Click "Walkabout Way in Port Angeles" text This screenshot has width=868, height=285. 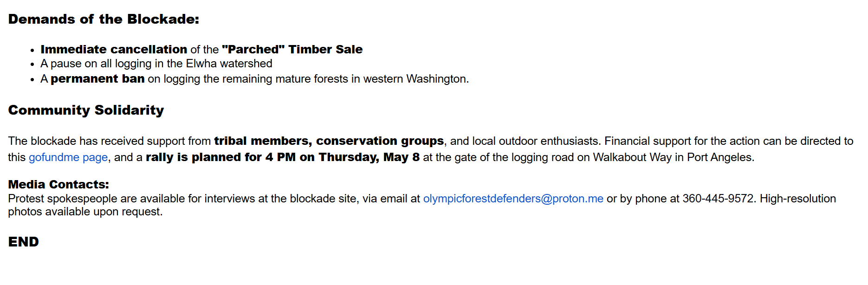point(673,157)
